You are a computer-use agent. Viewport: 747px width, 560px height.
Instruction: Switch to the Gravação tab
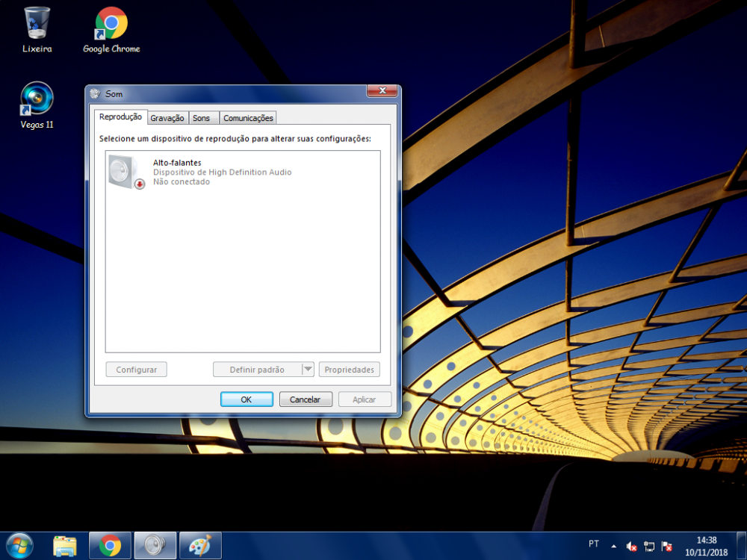coord(167,118)
